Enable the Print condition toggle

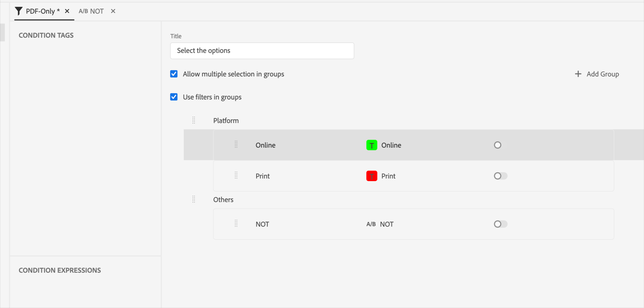(500, 176)
